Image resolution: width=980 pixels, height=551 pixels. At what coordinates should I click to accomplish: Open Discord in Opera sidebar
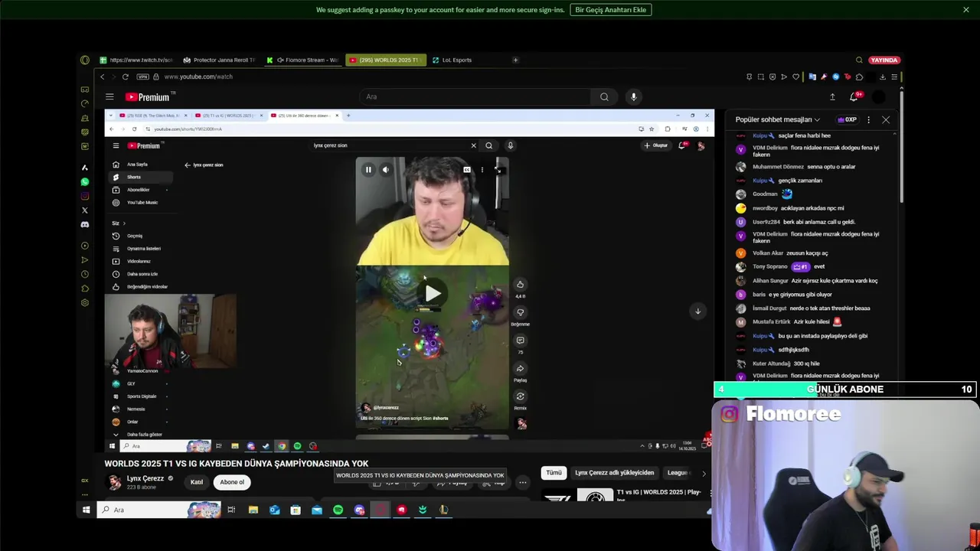(85, 224)
